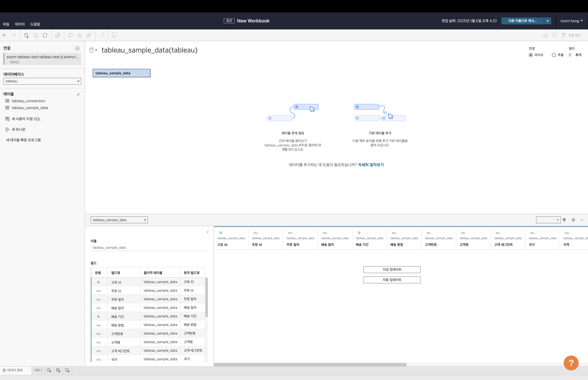The height and width of the screenshot is (380, 588).
Task: Click 다른 이름으로 게시 button
Action: pyautogui.click(x=523, y=21)
